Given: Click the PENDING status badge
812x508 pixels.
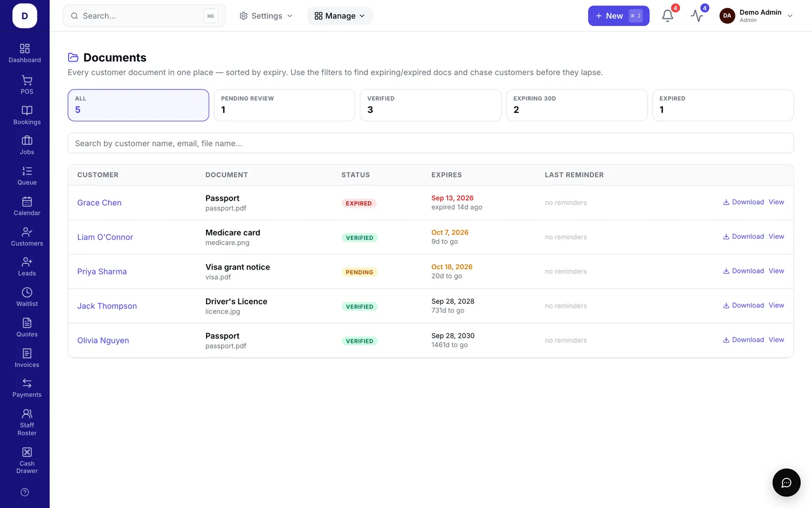Looking at the screenshot, I should [359, 272].
